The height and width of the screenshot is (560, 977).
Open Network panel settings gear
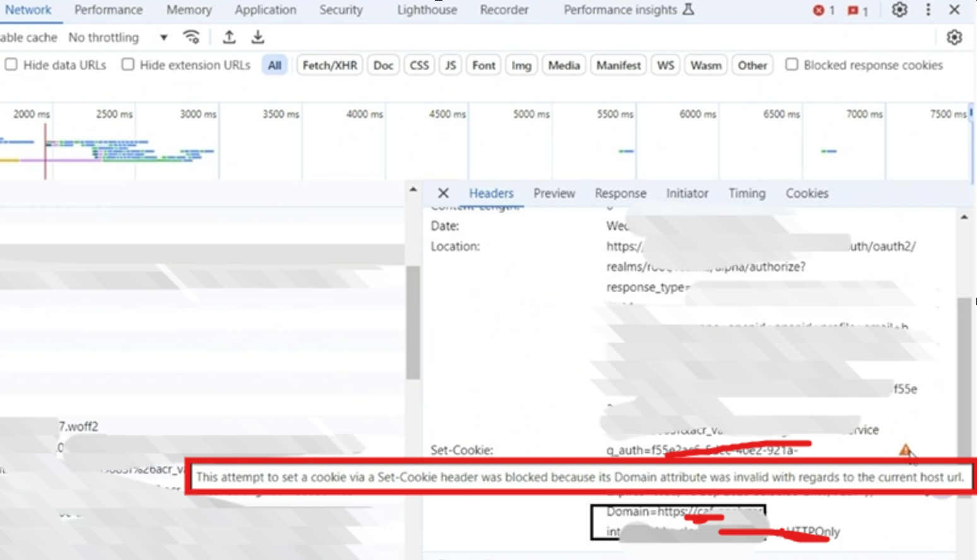[x=954, y=38]
